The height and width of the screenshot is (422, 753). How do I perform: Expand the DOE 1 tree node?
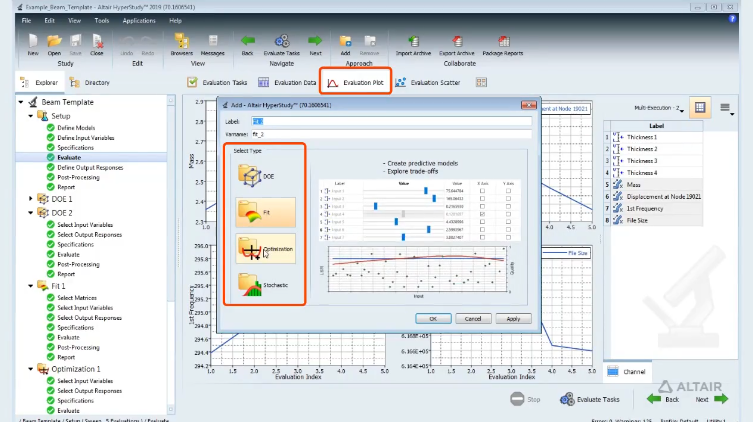(31, 198)
